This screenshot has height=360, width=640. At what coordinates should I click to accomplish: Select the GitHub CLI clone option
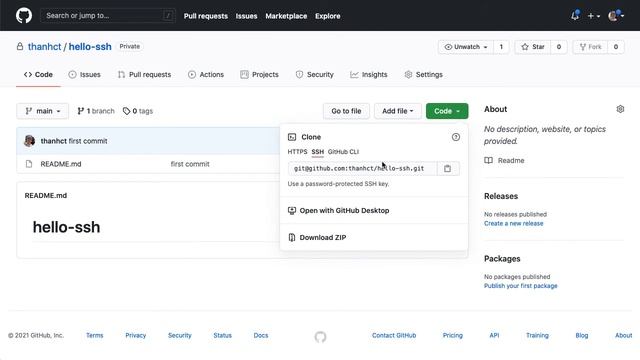coord(343,152)
